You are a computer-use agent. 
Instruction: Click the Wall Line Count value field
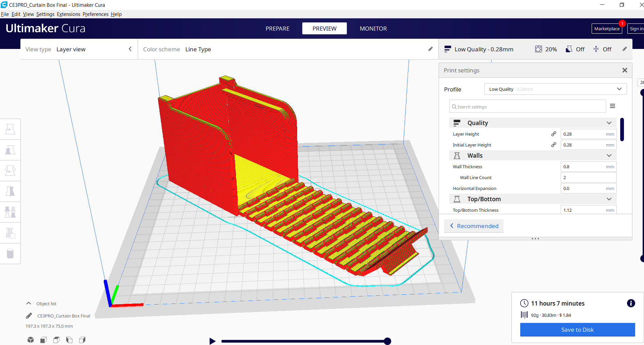click(x=589, y=177)
